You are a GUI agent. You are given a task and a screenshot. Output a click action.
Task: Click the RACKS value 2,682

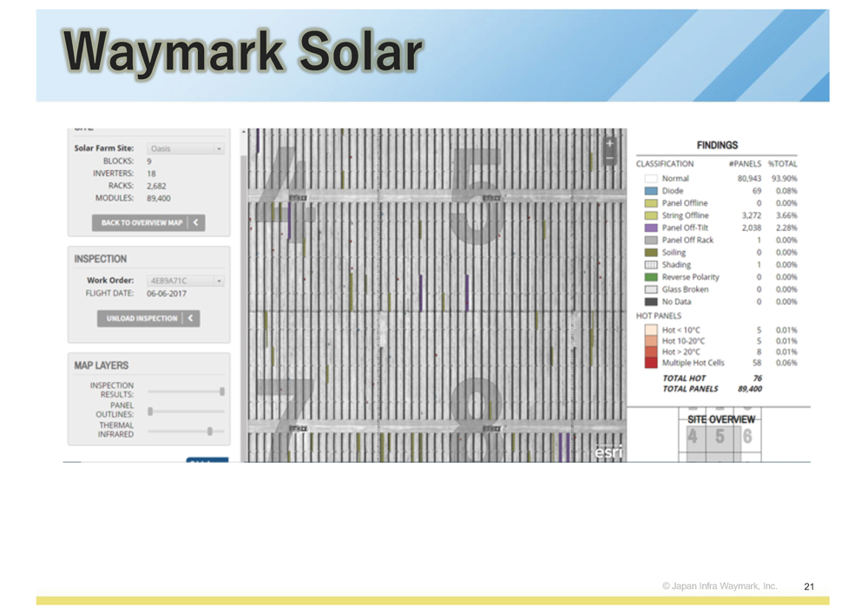click(x=156, y=186)
